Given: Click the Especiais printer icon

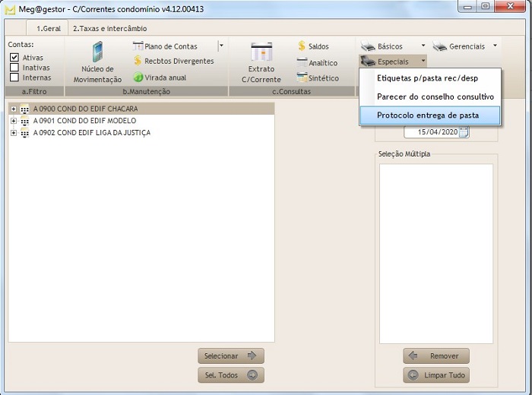Looking at the screenshot, I should coord(368,62).
